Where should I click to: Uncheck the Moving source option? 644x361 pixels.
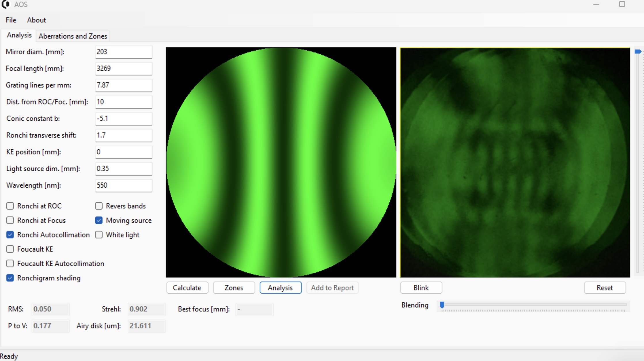tap(99, 220)
